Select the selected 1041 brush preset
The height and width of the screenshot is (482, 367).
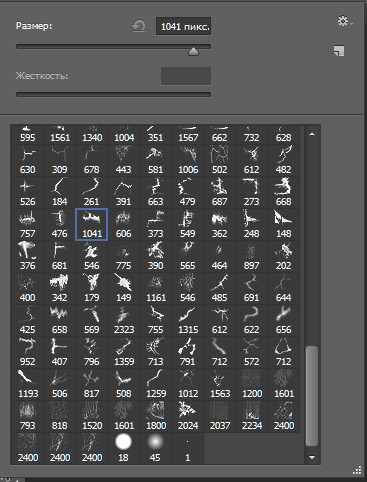click(92, 225)
